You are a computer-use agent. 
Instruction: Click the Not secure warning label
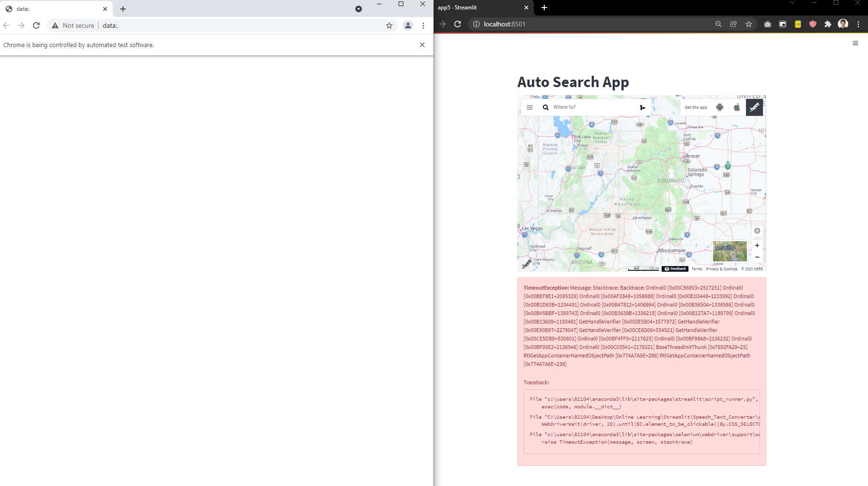click(74, 25)
